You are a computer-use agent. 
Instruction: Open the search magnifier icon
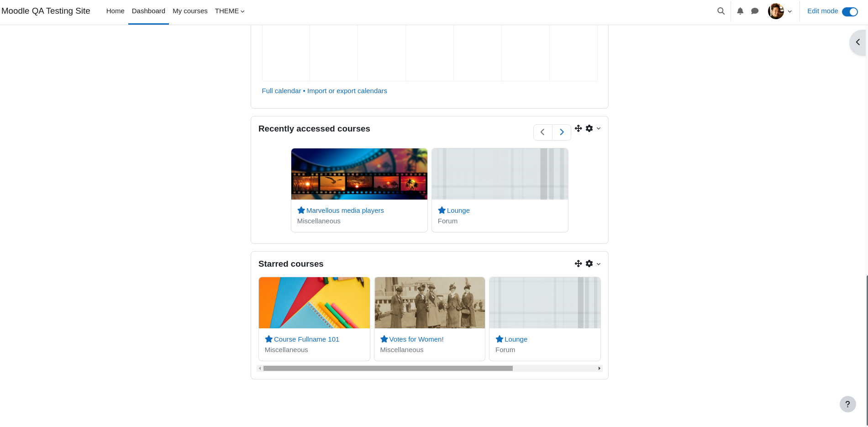pos(721,11)
